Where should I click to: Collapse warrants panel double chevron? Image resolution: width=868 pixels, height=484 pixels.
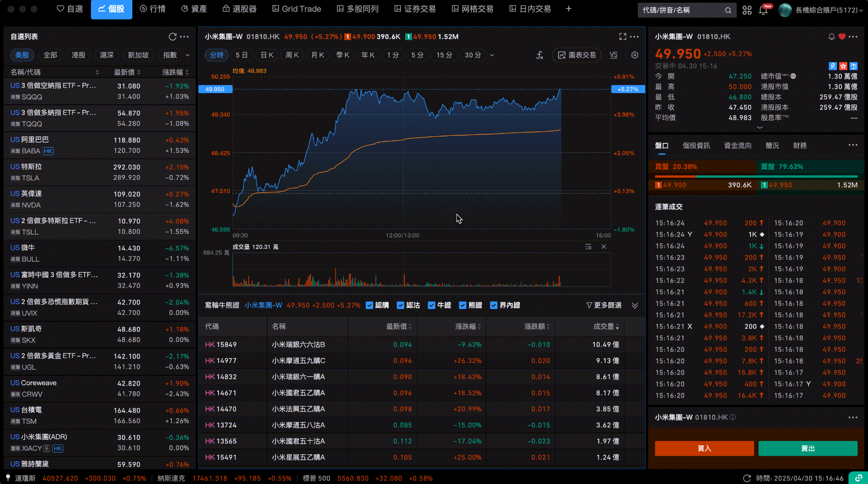coord(635,305)
